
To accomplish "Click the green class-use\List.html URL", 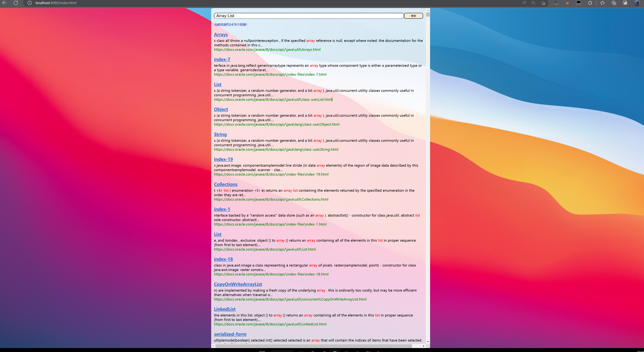I will (273, 99).
